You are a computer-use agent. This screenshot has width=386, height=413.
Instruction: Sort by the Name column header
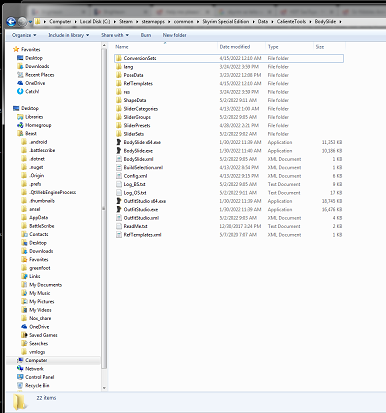click(x=166, y=47)
